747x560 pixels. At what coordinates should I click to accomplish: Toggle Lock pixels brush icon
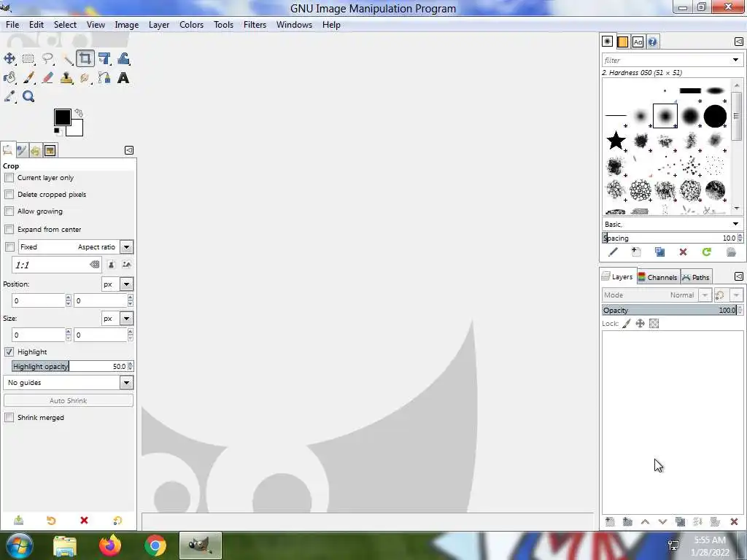[x=627, y=324]
